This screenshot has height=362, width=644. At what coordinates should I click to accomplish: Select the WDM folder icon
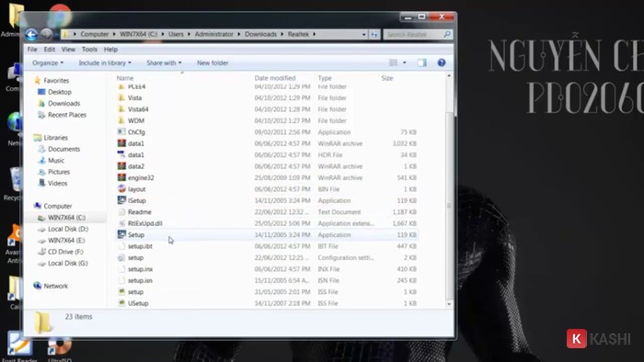tap(121, 120)
